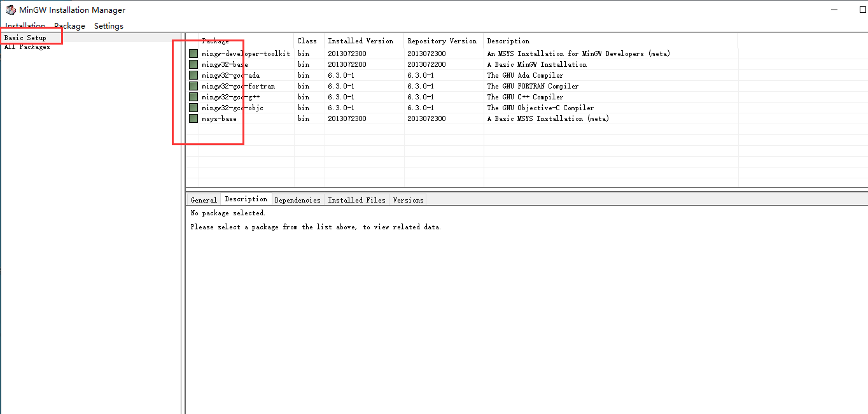Open the Settings menu

109,26
